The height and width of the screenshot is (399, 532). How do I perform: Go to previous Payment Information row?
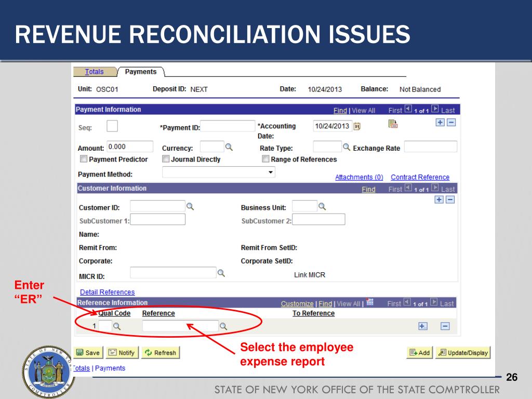[408, 109]
